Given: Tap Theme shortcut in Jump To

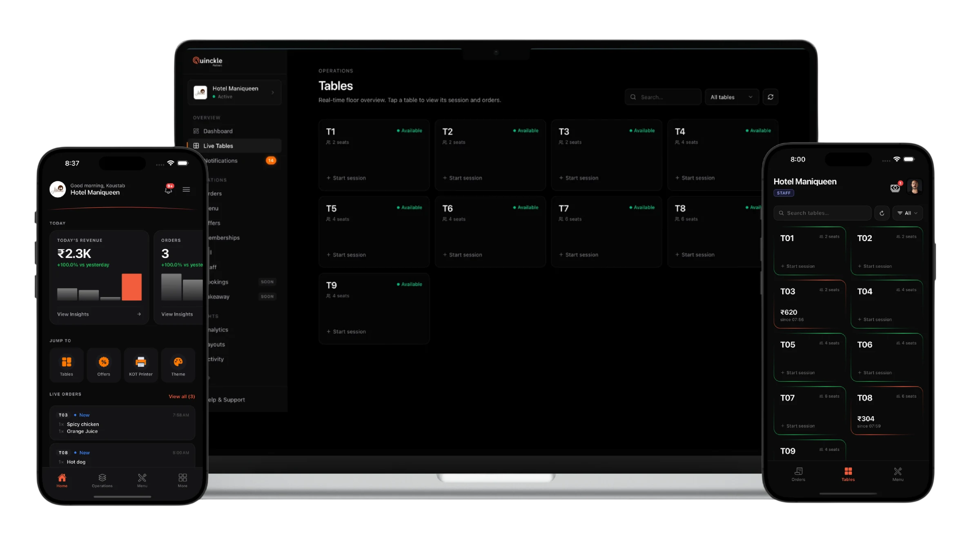Looking at the screenshot, I should point(178,365).
